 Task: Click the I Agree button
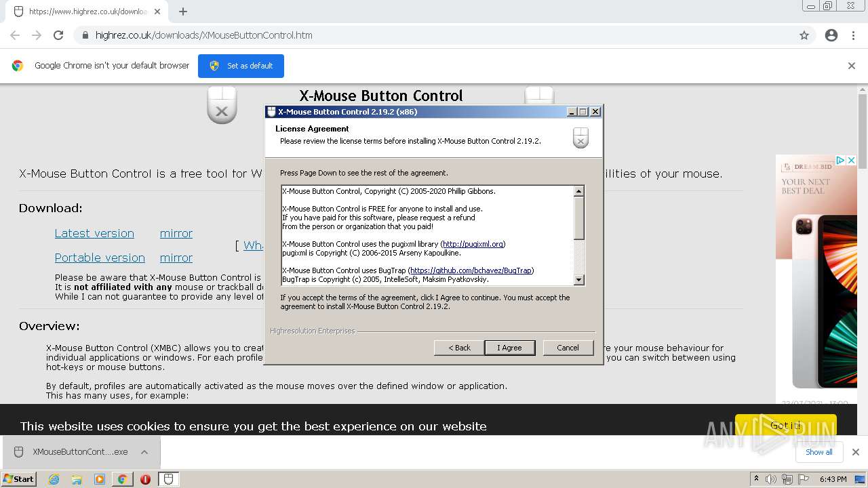pyautogui.click(x=509, y=348)
